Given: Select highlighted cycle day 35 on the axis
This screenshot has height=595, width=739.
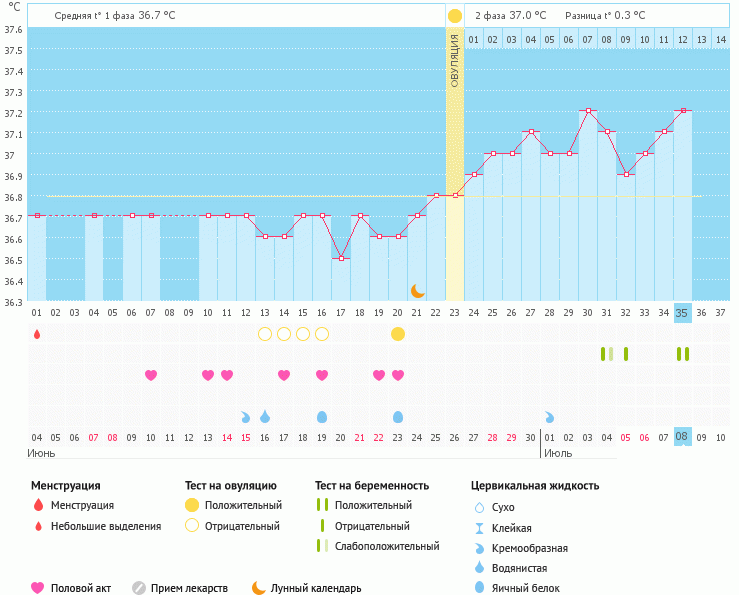Looking at the screenshot, I should pos(683,313).
